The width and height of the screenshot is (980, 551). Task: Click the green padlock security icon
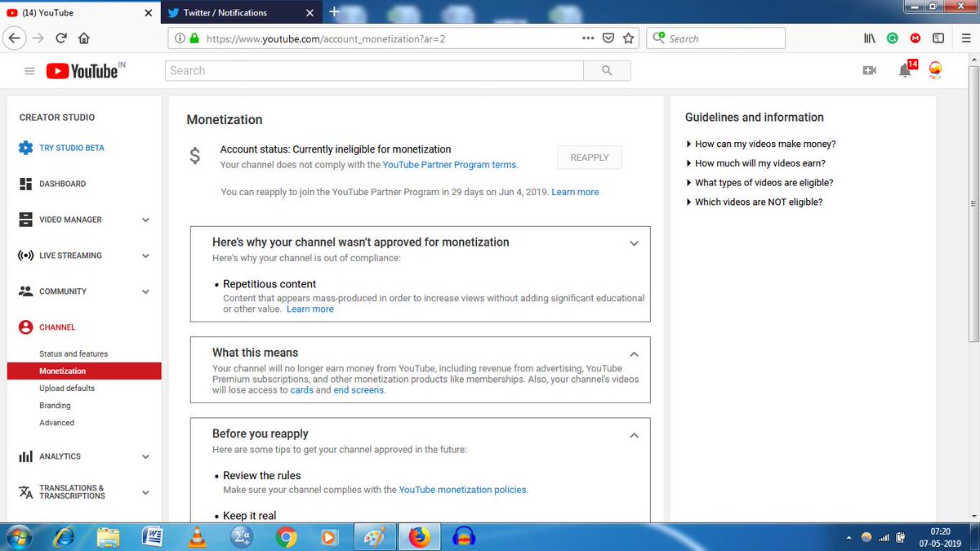pos(194,38)
